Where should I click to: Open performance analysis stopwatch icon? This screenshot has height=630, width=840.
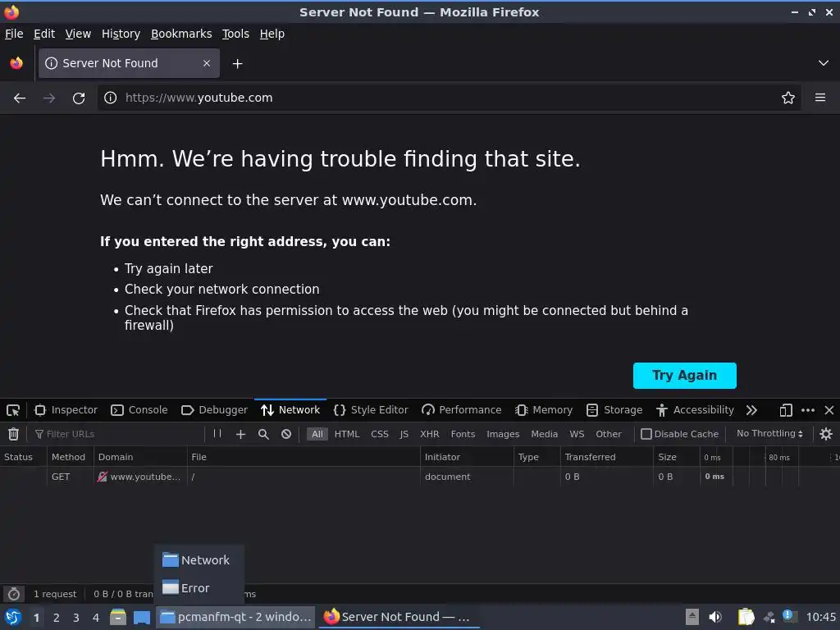tap(14, 594)
